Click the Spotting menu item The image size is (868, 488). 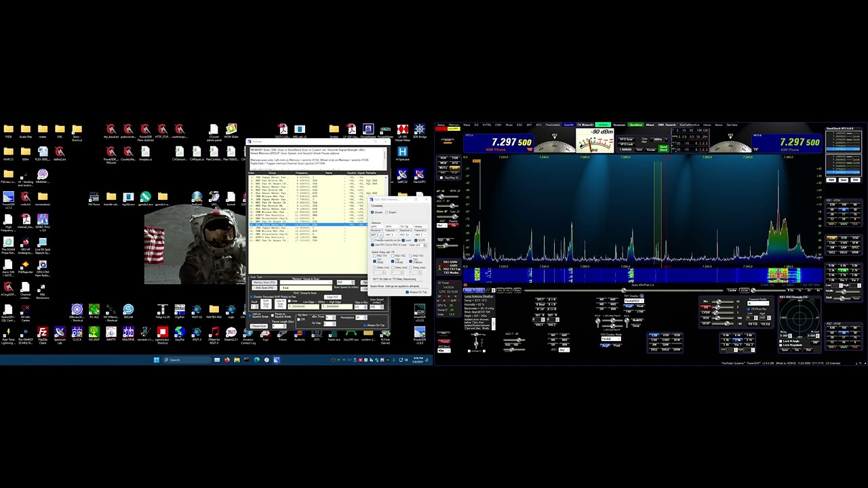[x=636, y=125]
